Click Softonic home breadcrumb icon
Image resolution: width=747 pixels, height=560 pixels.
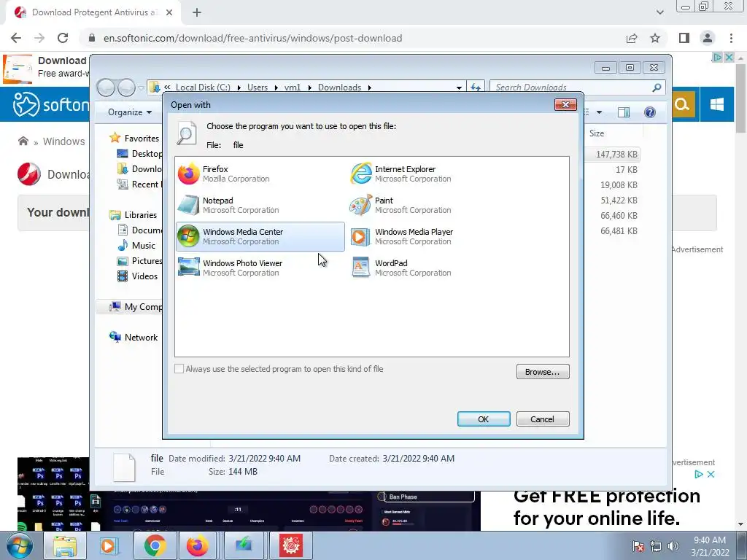point(23,141)
